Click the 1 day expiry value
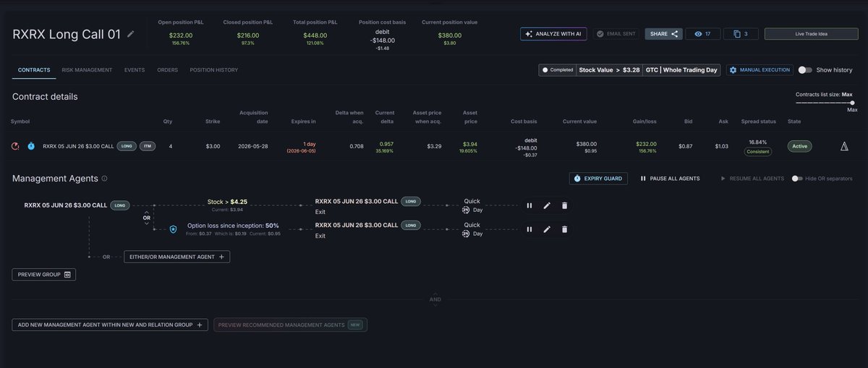The image size is (868, 368). 309,143
